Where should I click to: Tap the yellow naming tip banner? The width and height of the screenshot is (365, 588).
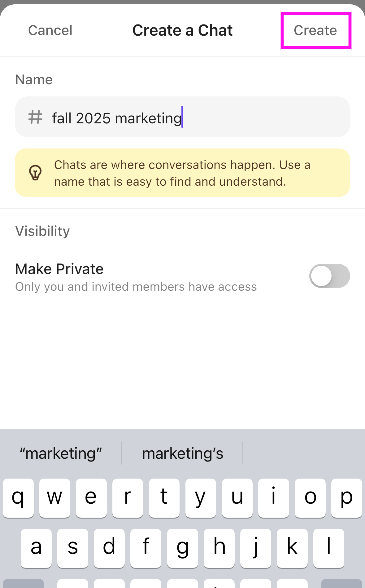click(x=182, y=173)
